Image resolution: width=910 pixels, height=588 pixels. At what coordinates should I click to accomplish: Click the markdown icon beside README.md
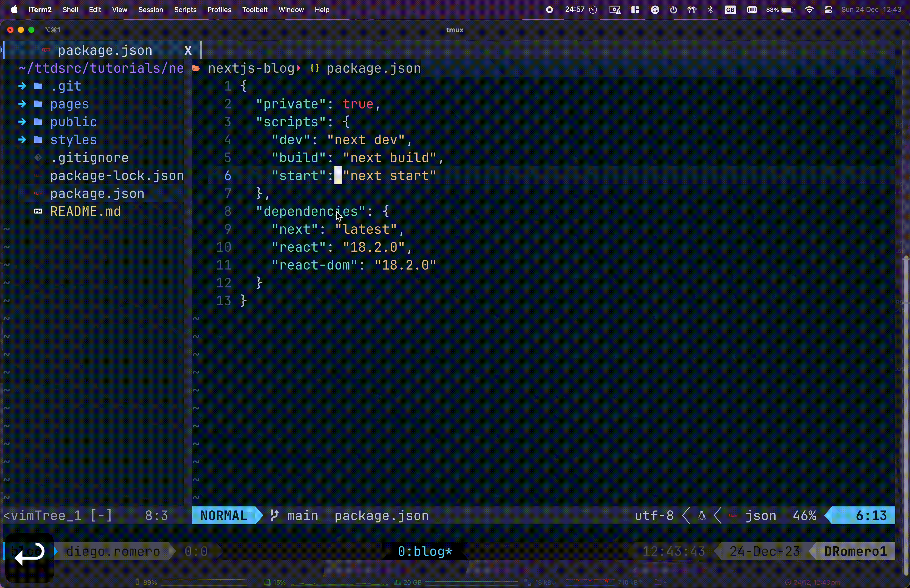(x=38, y=212)
